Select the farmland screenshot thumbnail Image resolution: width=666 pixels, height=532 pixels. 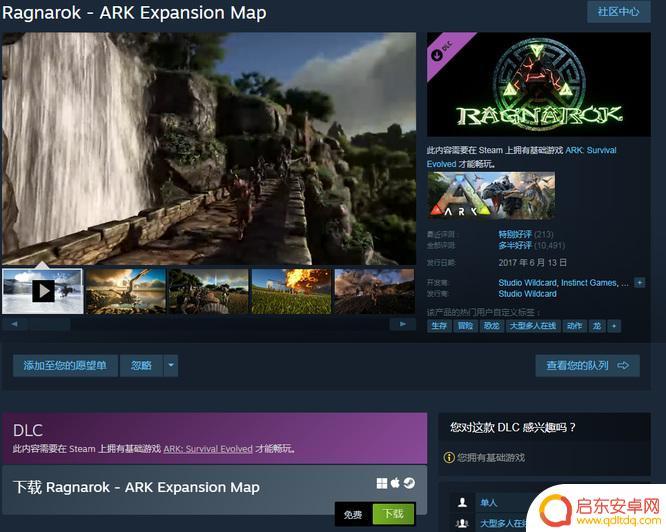coord(208,291)
